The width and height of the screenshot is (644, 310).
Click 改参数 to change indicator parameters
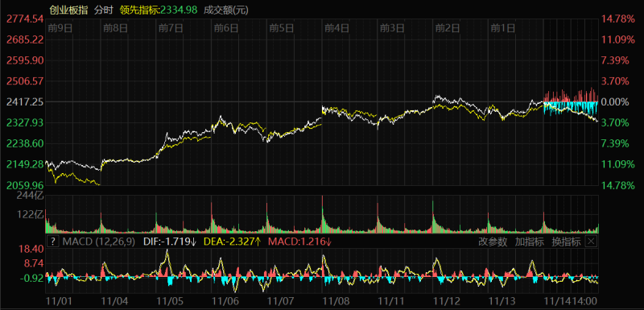[493, 242]
